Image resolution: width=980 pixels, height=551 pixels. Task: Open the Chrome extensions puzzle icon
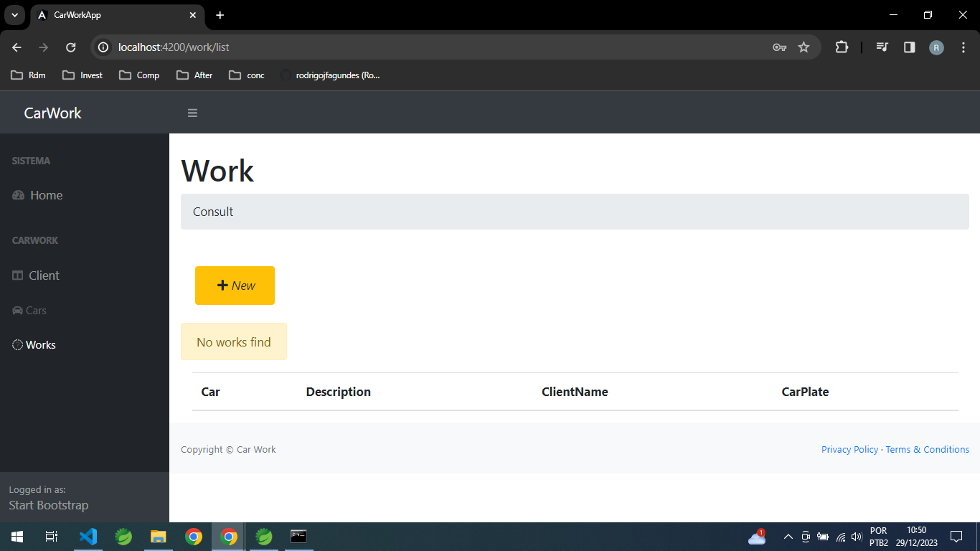pos(842,47)
